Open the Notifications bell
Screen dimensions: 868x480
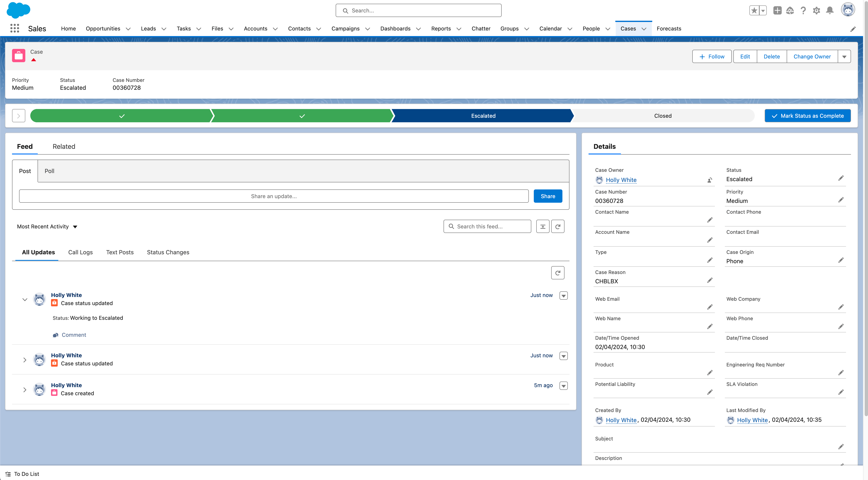830,10
